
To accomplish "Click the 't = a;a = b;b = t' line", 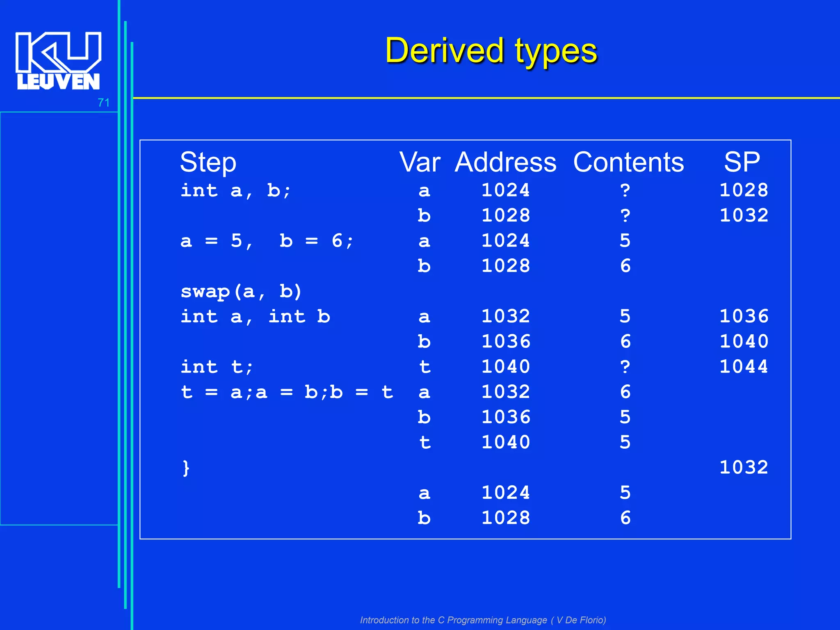I will click(287, 393).
